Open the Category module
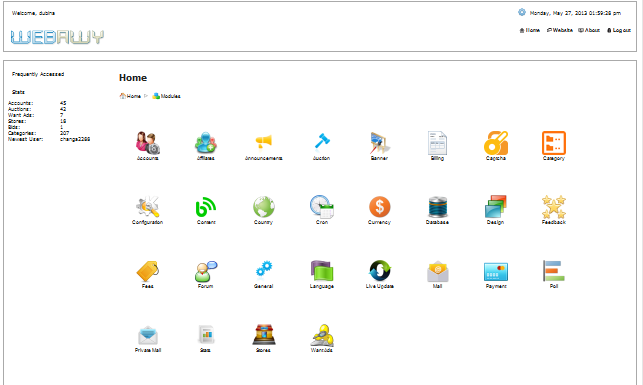This screenshot has width=643, height=385. [x=554, y=146]
